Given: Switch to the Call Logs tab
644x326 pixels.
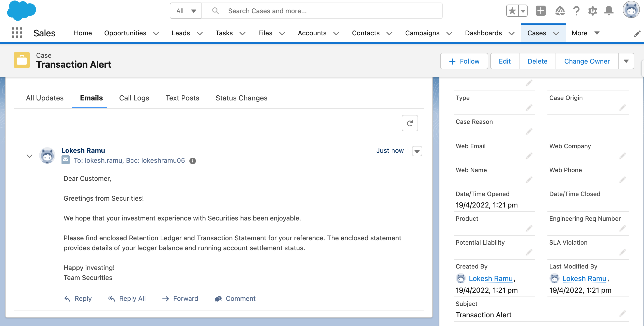Looking at the screenshot, I should 134,98.
